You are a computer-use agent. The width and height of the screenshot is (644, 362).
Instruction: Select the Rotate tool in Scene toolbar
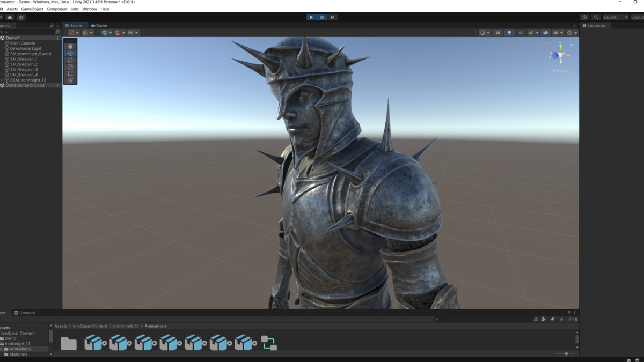coord(70,60)
